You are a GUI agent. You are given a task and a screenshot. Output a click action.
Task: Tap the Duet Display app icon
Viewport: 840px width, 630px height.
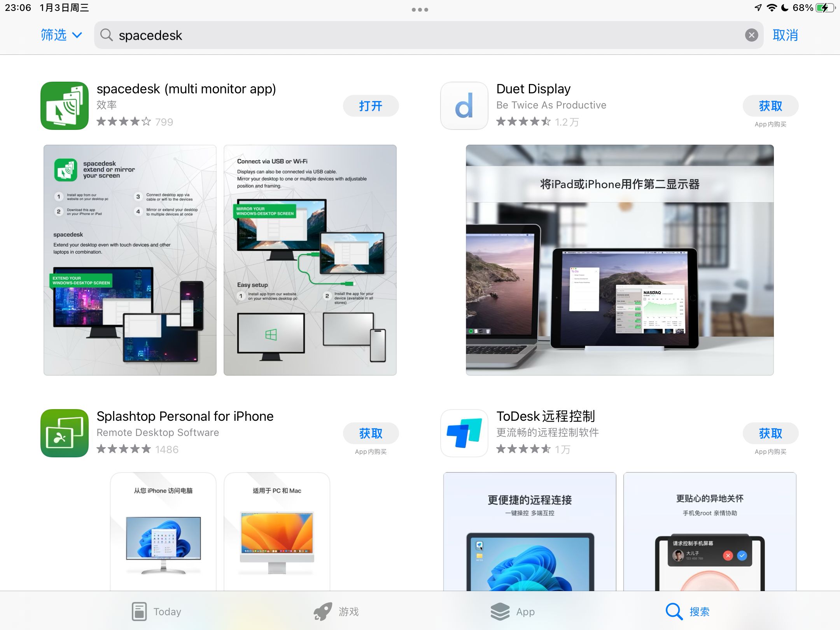coord(464,106)
